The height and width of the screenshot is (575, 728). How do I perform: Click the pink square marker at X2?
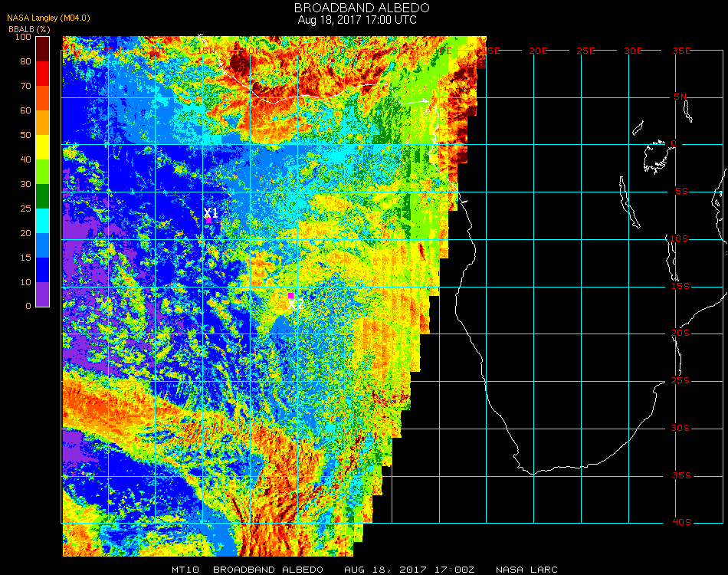[290, 295]
